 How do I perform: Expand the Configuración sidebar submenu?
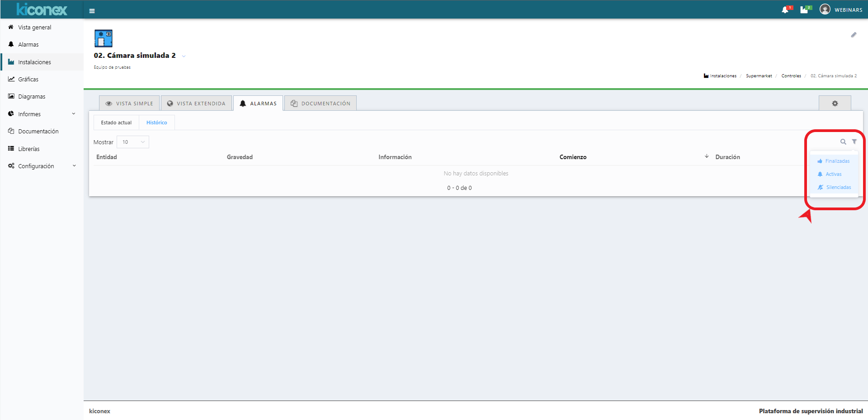coord(42,166)
